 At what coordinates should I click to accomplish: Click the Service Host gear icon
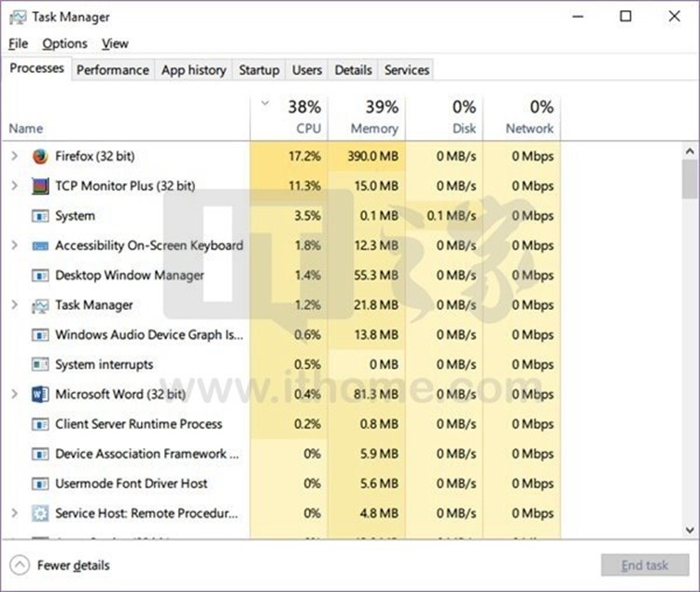coord(40,514)
